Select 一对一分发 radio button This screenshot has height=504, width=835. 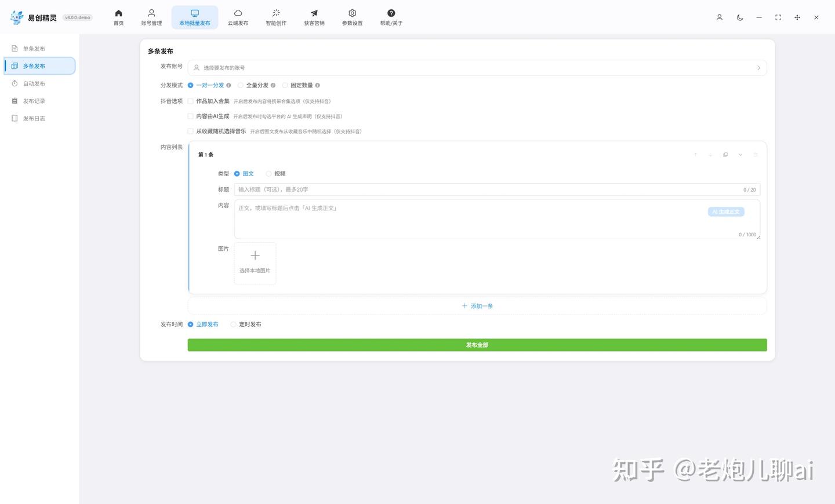[x=190, y=85]
